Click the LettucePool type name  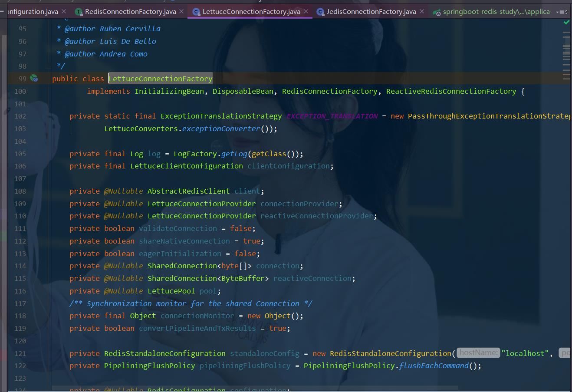[171, 291]
